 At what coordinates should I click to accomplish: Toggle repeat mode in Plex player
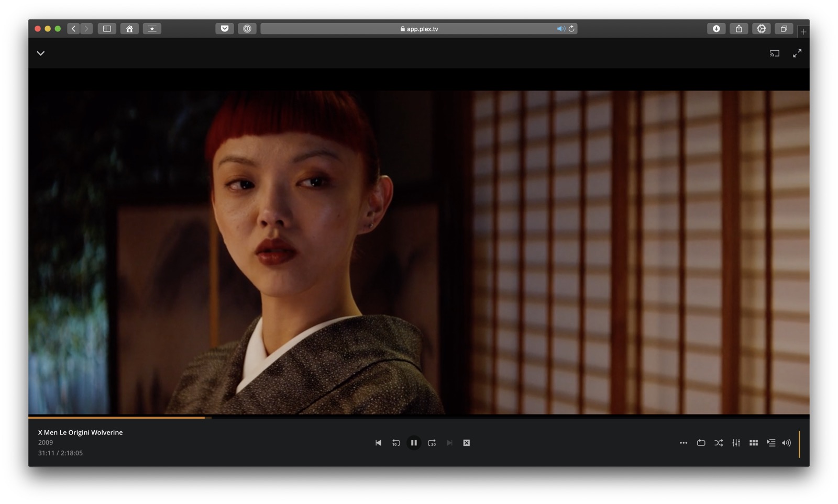(701, 443)
